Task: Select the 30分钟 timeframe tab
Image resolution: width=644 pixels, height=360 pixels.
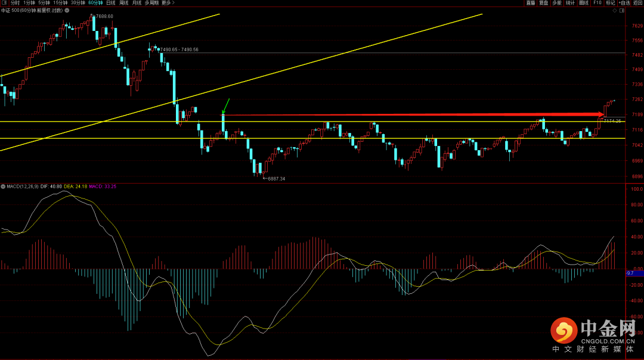Action: (x=78, y=3)
